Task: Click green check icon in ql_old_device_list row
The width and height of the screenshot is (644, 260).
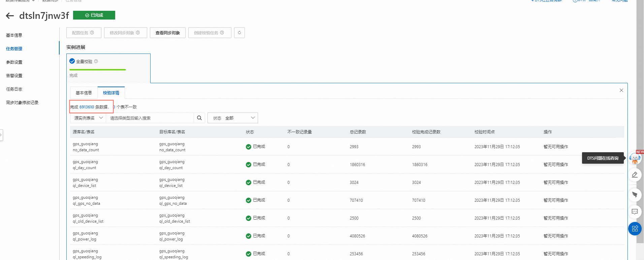Action: coord(249,218)
